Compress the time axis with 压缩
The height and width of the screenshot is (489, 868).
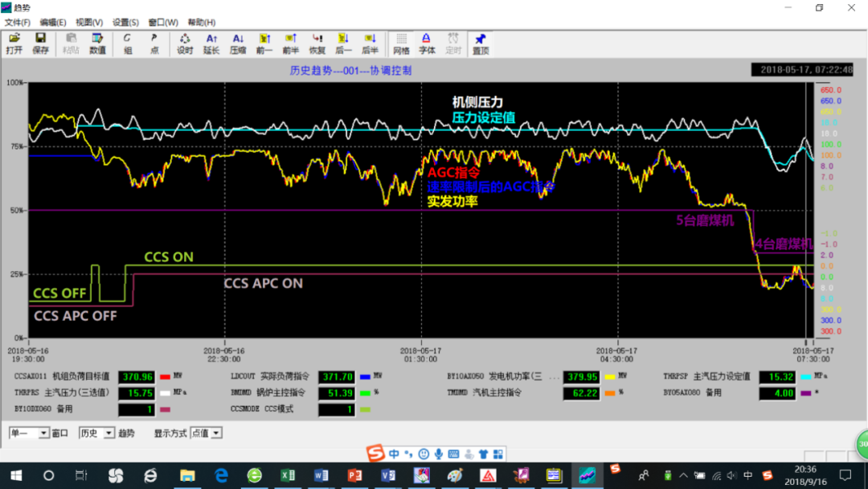pyautogui.click(x=238, y=43)
